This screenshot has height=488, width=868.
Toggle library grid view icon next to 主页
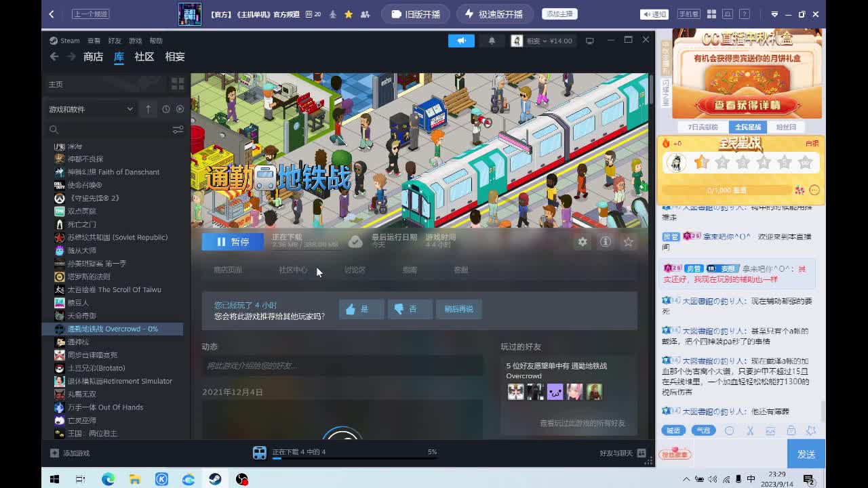[x=178, y=83]
